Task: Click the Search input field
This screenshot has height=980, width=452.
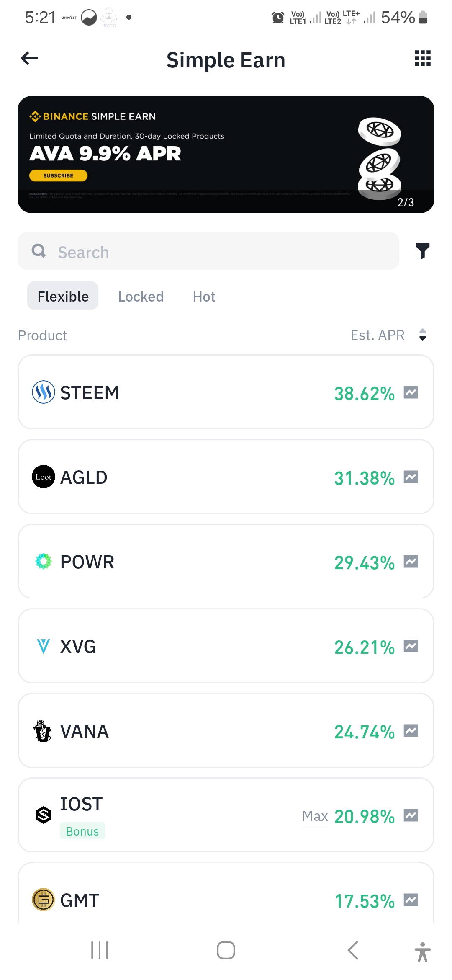Action: (x=208, y=251)
